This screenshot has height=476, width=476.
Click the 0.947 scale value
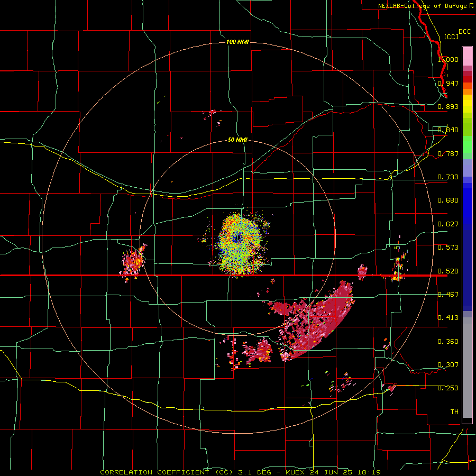tap(448, 83)
